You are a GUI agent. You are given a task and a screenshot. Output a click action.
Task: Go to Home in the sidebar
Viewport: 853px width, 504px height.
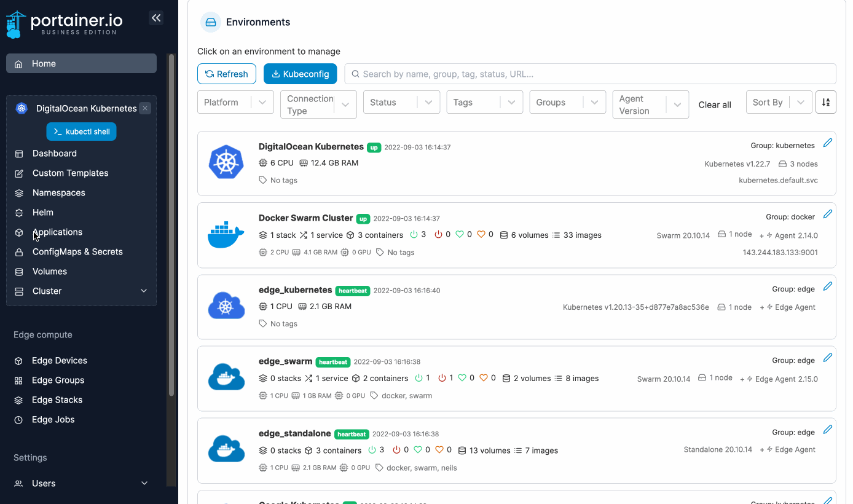point(81,64)
